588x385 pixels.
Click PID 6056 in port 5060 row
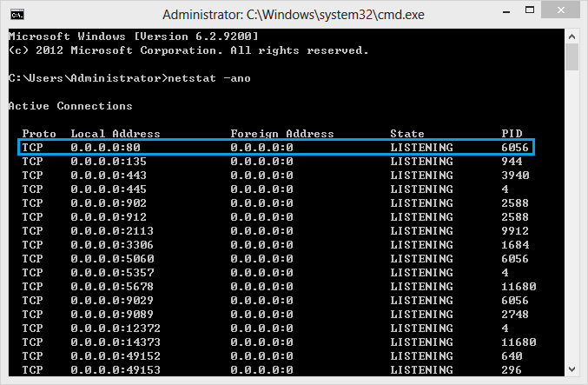515,258
